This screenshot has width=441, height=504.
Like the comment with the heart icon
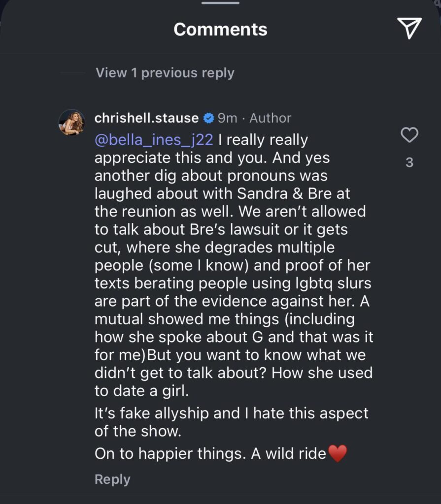coord(409,135)
